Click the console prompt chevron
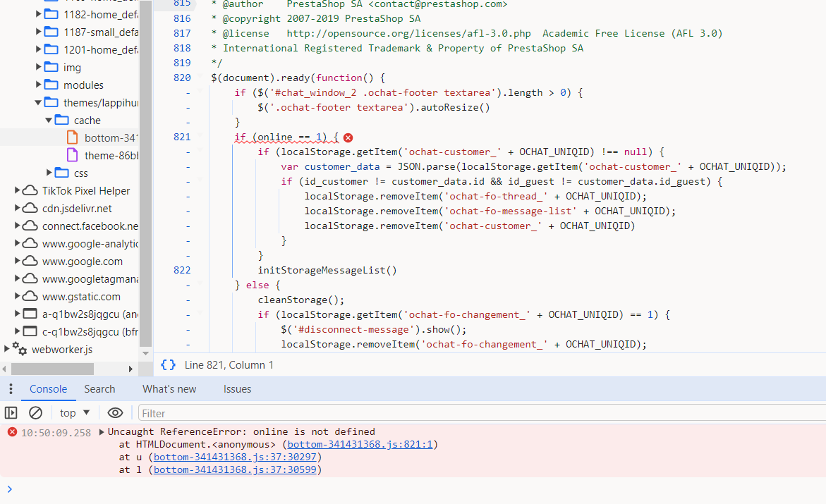This screenshot has width=826, height=504. (x=9, y=489)
